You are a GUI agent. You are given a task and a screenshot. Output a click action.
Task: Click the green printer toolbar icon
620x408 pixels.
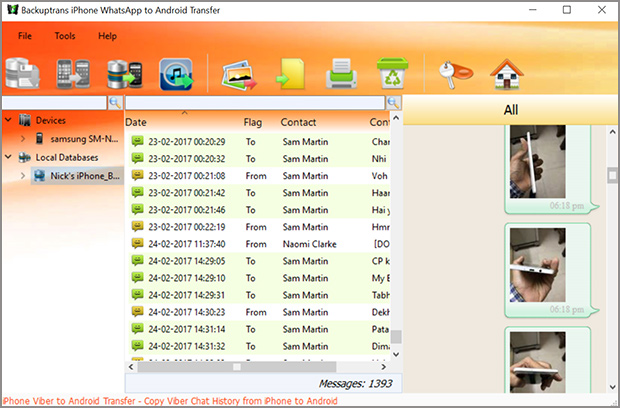pos(342,74)
